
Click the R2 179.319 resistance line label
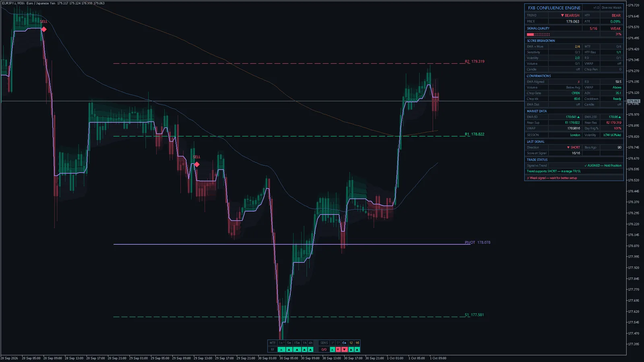pyautogui.click(x=475, y=62)
